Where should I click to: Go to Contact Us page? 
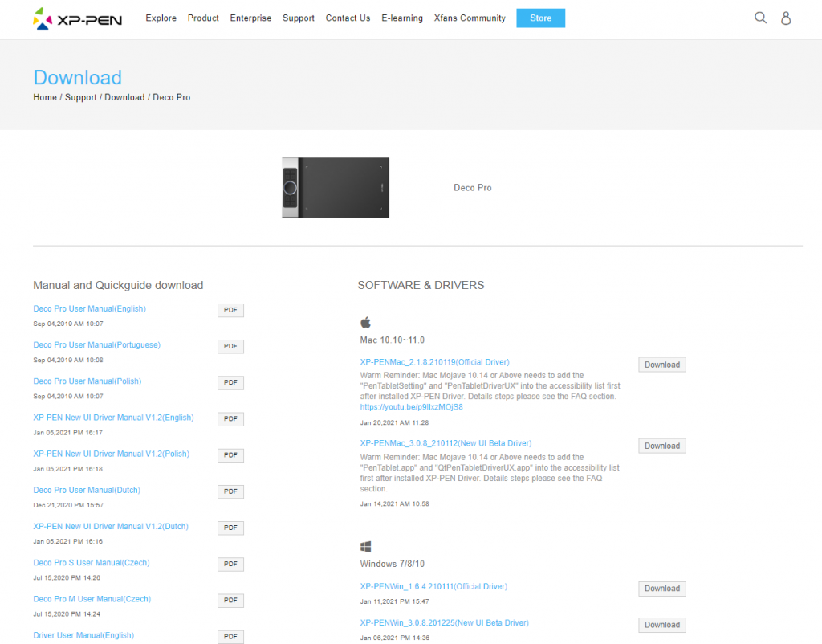[348, 18]
